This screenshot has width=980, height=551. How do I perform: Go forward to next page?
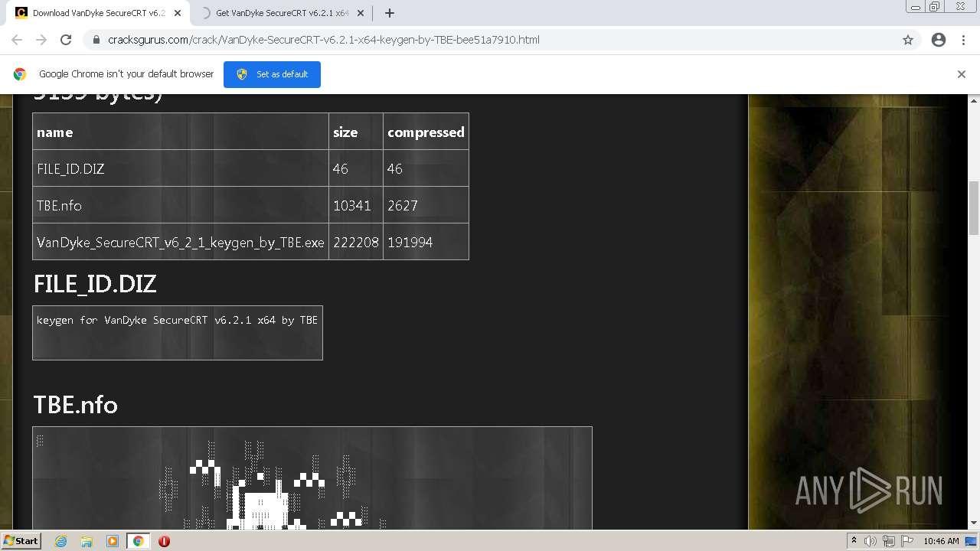(x=41, y=40)
